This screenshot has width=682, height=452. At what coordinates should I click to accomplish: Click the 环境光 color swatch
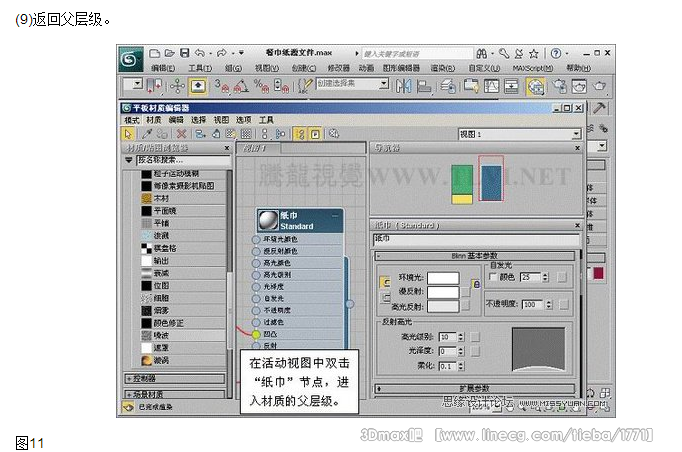point(443,278)
